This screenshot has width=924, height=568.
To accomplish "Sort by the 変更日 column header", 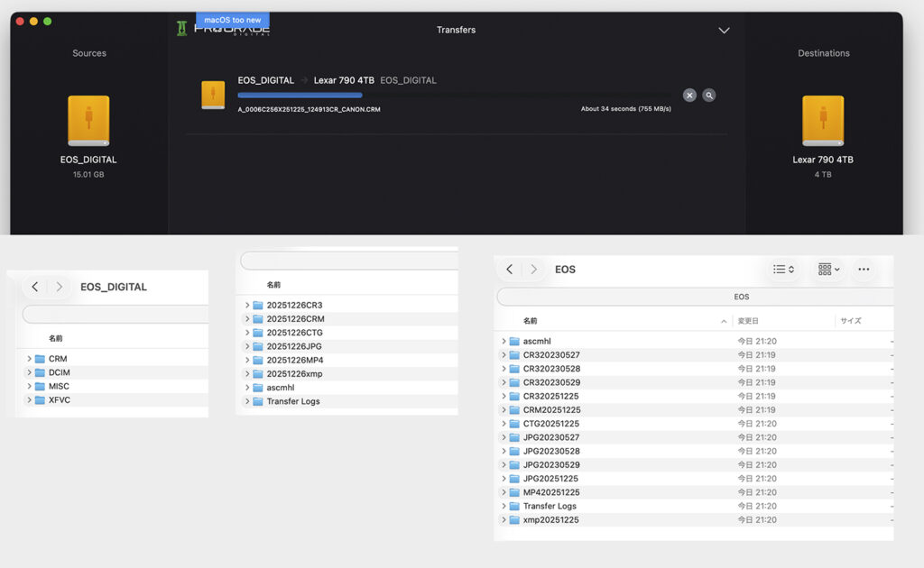I will point(748,321).
